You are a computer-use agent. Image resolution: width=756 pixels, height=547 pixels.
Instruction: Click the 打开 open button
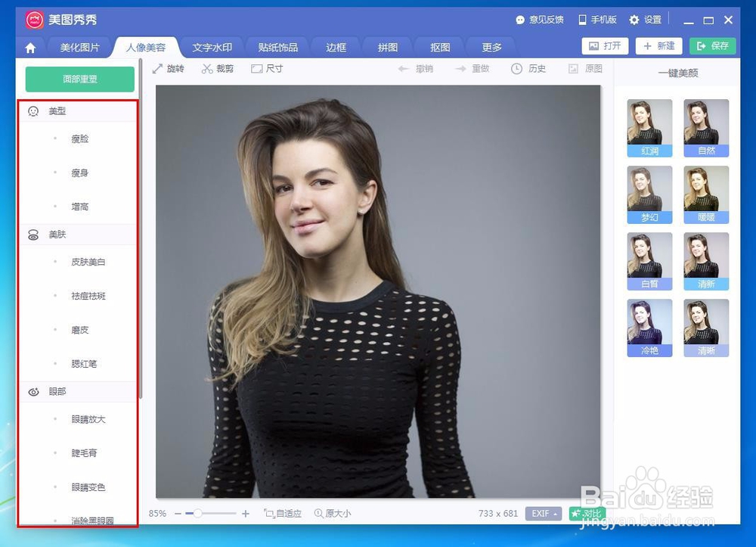coord(605,46)
